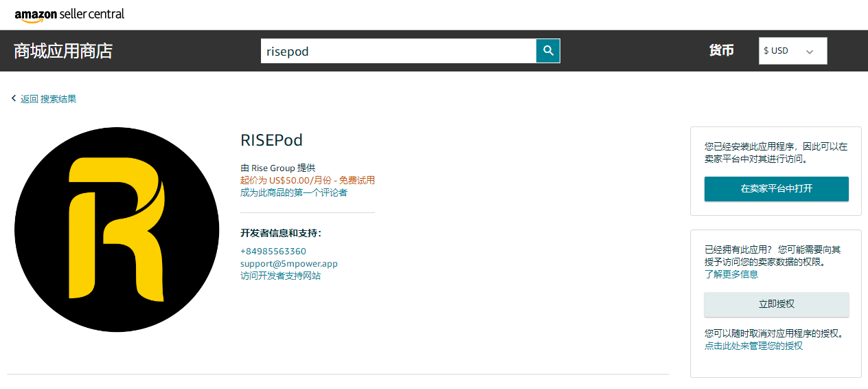Click 立即授权 button
This screenshot has height=389, width=868.
(777, 304)
